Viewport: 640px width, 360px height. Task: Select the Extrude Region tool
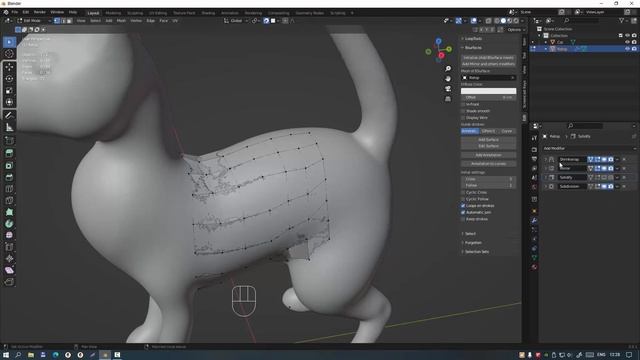[9, 153]
